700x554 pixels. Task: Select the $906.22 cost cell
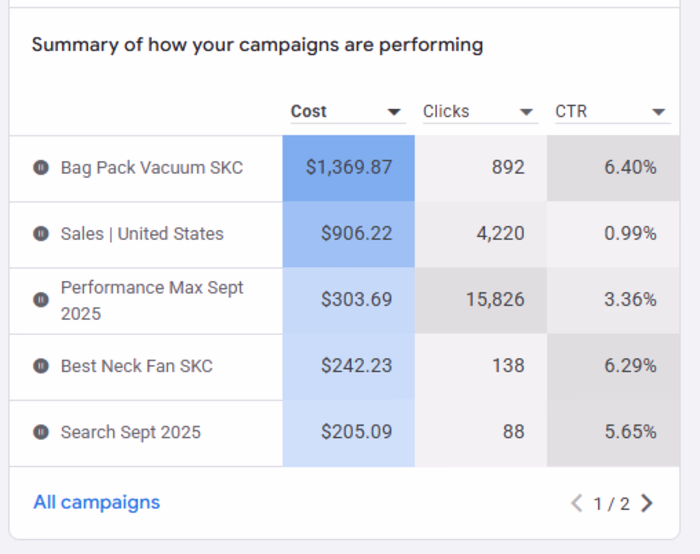click(349, 234)
